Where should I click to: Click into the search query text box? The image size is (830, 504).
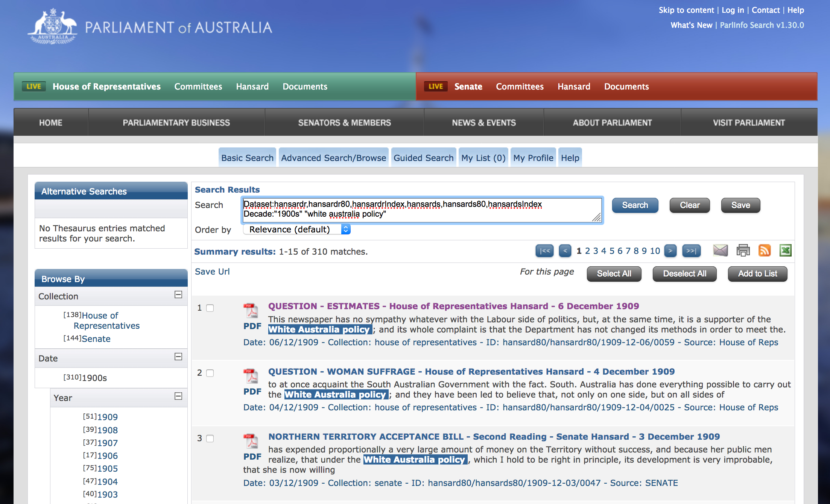[421, 210]
